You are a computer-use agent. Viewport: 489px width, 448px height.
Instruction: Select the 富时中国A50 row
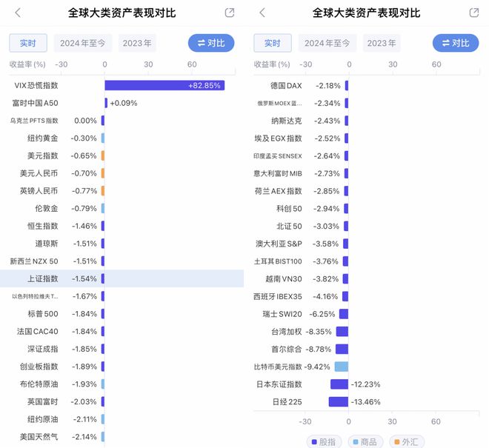click(122, 103)
